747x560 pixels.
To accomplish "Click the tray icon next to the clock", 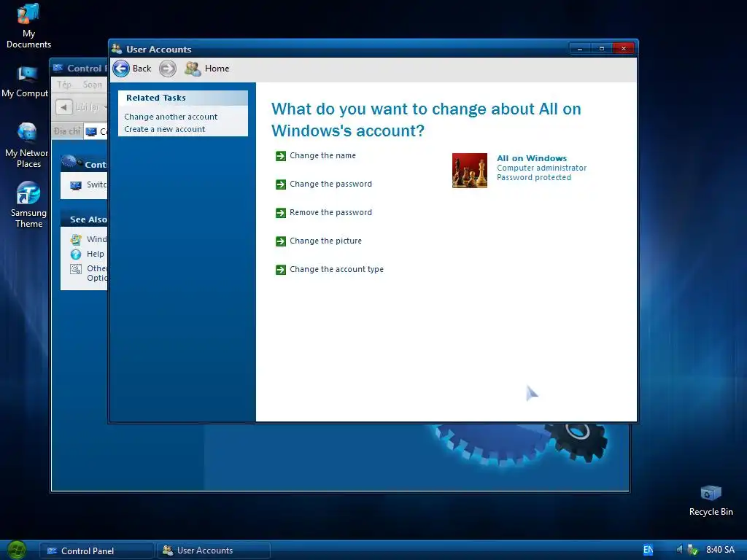I will tap(693, 550).
